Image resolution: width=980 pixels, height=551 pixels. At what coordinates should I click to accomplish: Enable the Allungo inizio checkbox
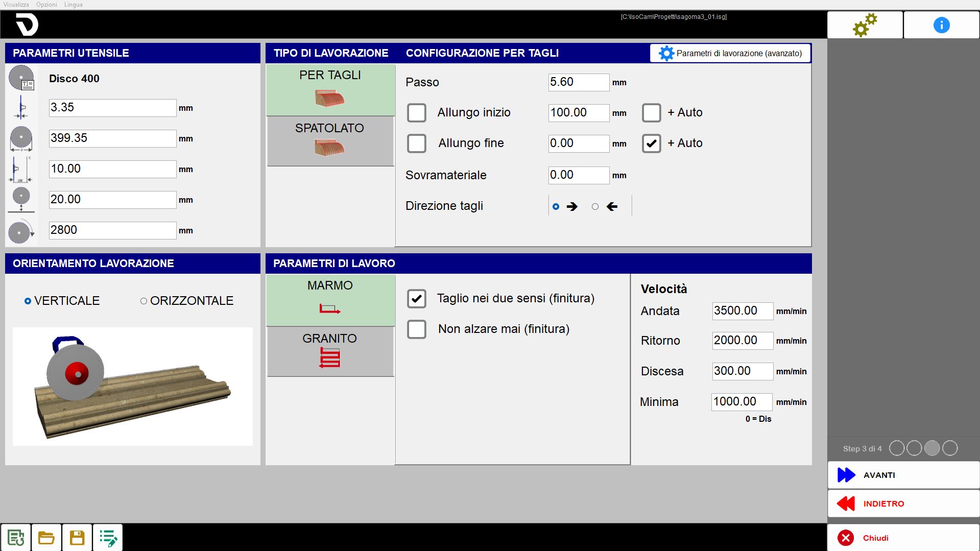coord(417,113)
